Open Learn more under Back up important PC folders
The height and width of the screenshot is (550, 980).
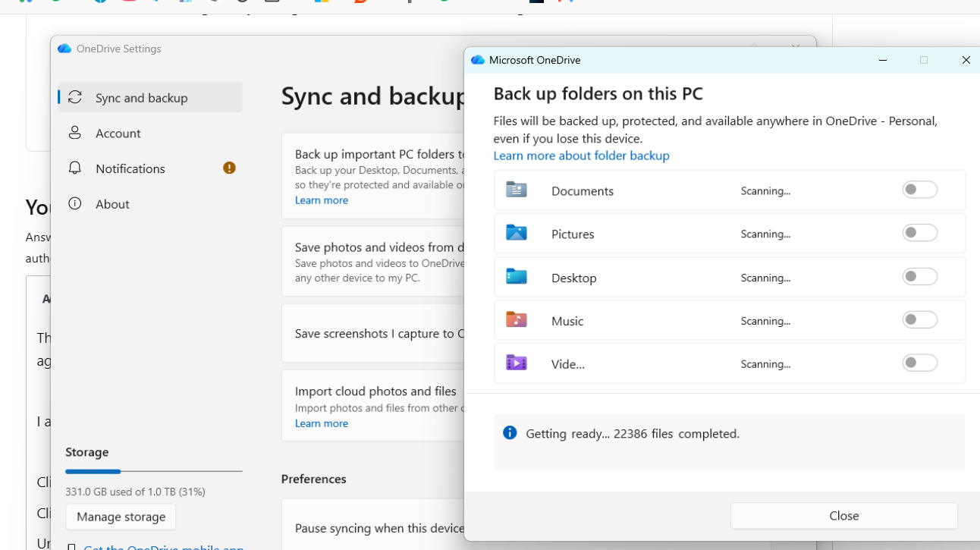(322, 200)
